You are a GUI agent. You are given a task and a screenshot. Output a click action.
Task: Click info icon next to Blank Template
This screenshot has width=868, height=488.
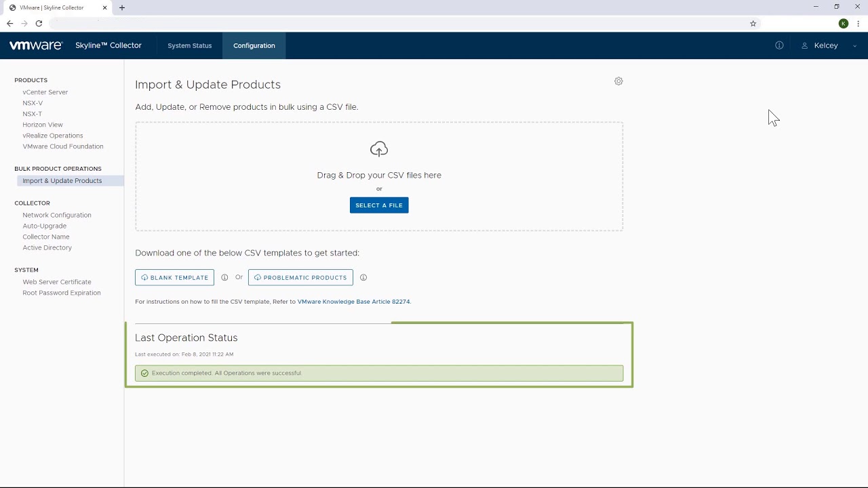(x=224, y=277)
